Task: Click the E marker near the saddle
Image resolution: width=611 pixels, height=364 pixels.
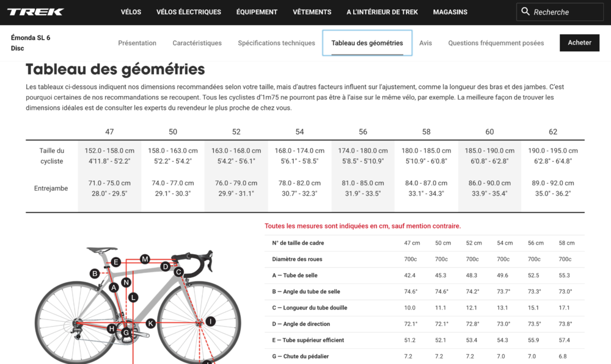Action: point(115,263)
